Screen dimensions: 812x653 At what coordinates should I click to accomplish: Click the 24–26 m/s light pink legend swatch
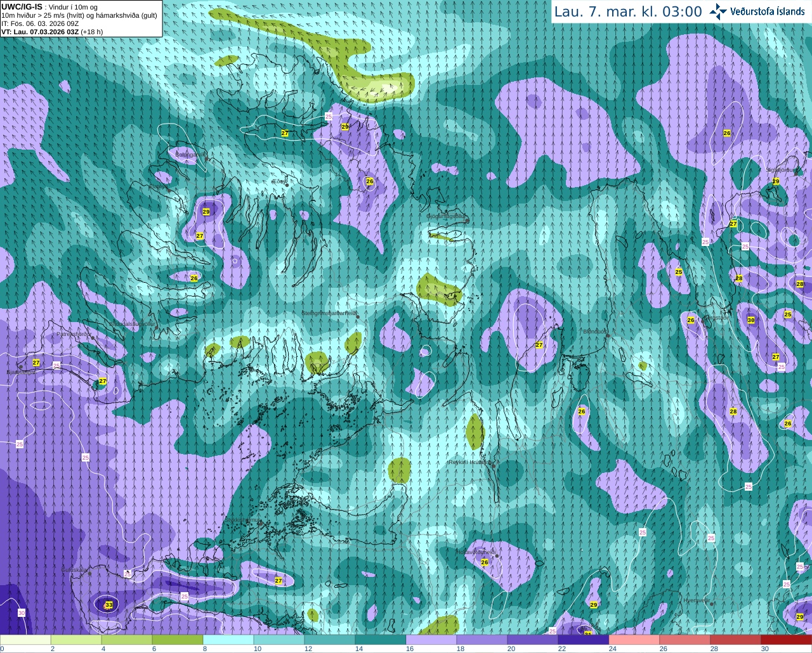(634, 640)
